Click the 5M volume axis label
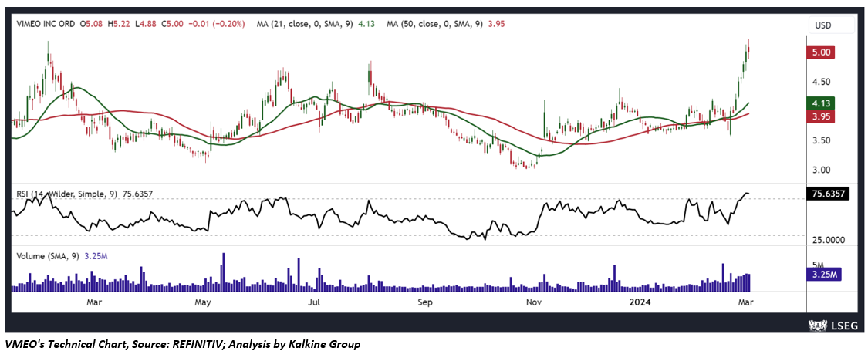Viewport: 868px width, 351px height. coord(819,265)
